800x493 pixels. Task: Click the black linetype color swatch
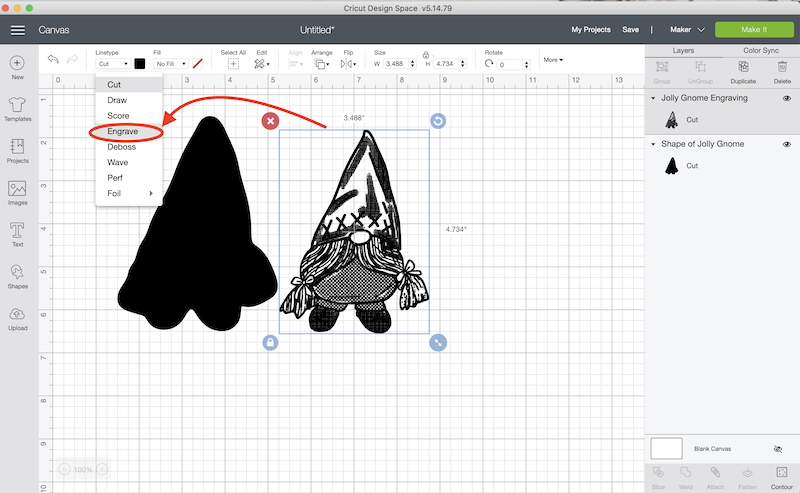tap(139, 64)
